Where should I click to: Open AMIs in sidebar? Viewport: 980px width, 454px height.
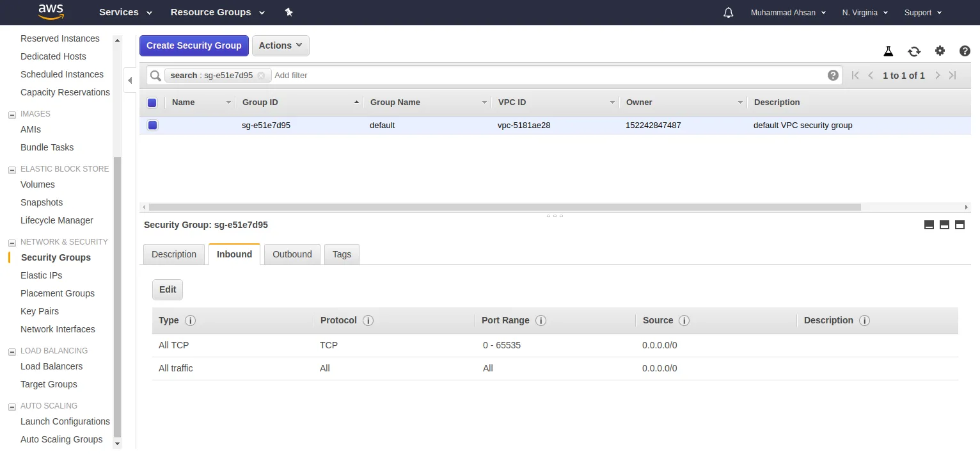click(x=31, y=129)
